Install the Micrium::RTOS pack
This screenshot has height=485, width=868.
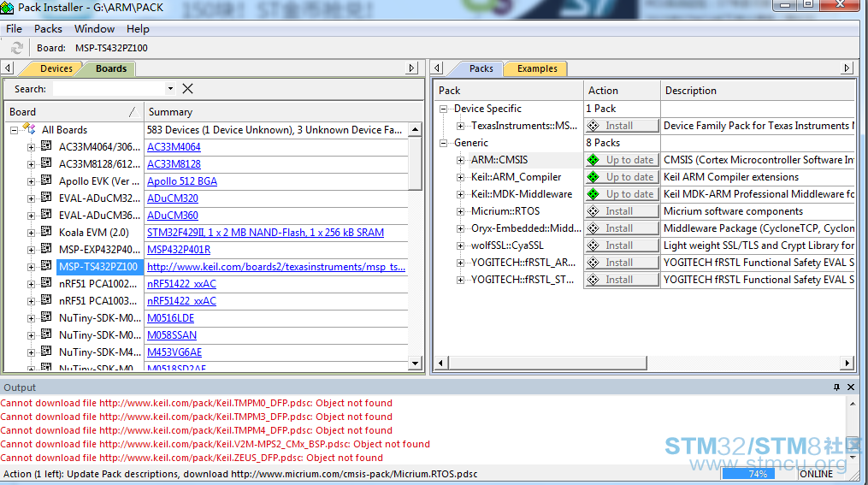point(622,211)
